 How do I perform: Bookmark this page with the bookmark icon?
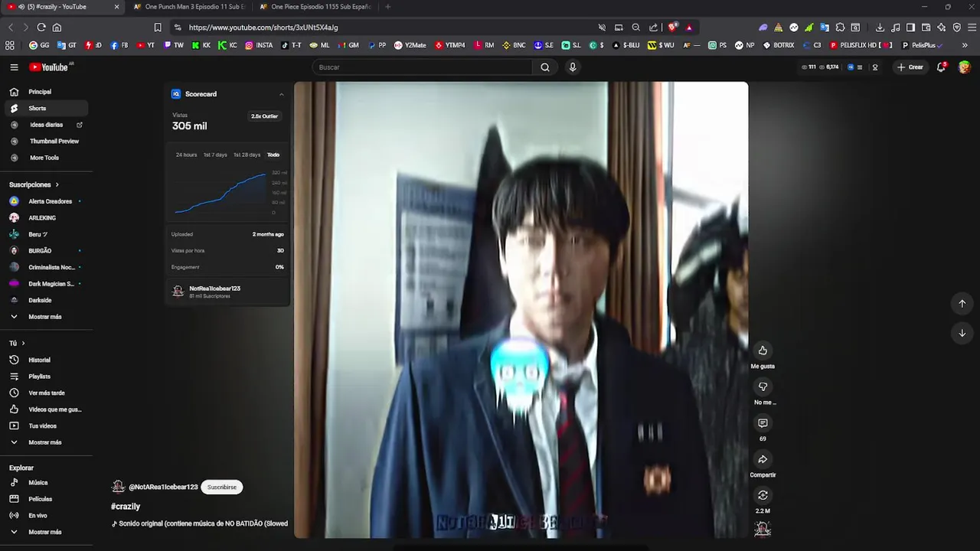point(158,28)
